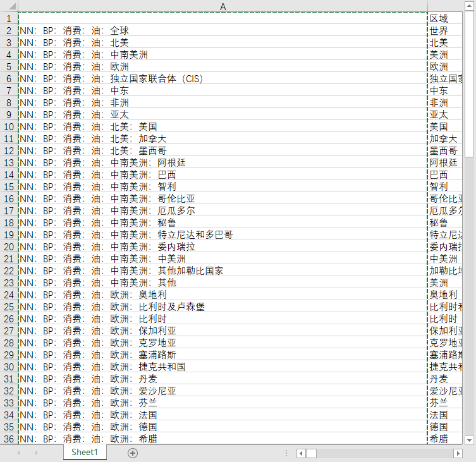
Task: Select cell 中南美洲: 智利
Action: click(223, 186)
